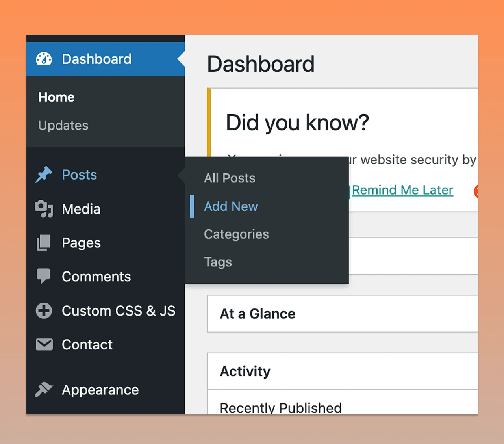Screen dimensions: 504x444
Task: Choose Tags in Posts flyout
Action: [x=218, y=262]
